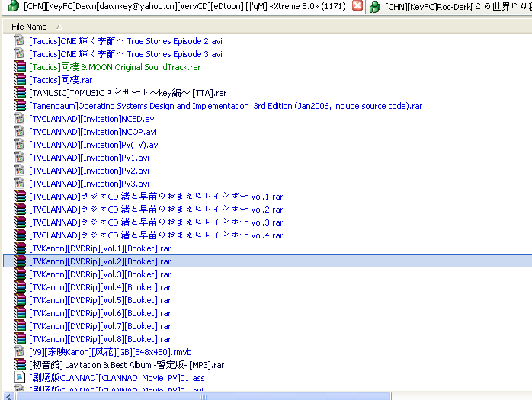This screenshot has width=532, height=400.
Task: Sort list by File Name column header
Action: coord(29,27)
